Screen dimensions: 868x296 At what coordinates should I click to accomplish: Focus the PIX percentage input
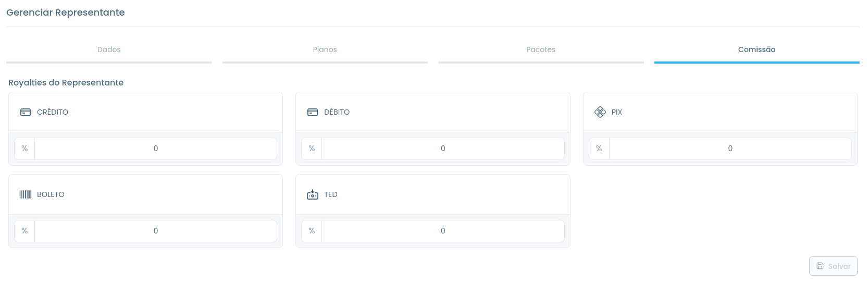tap(730, 149)
